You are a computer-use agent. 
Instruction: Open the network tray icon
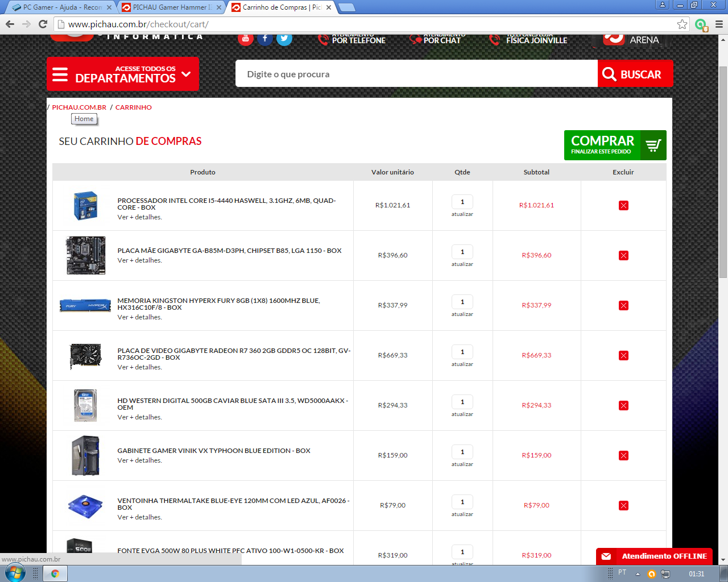pos(665,573)
